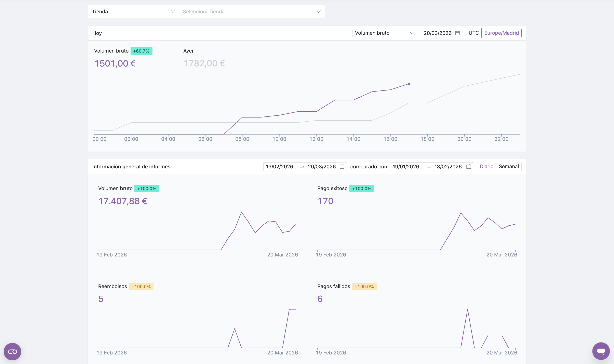
Task: Click the 17.407,88 € gross volume total
Action: click(123, 201)
